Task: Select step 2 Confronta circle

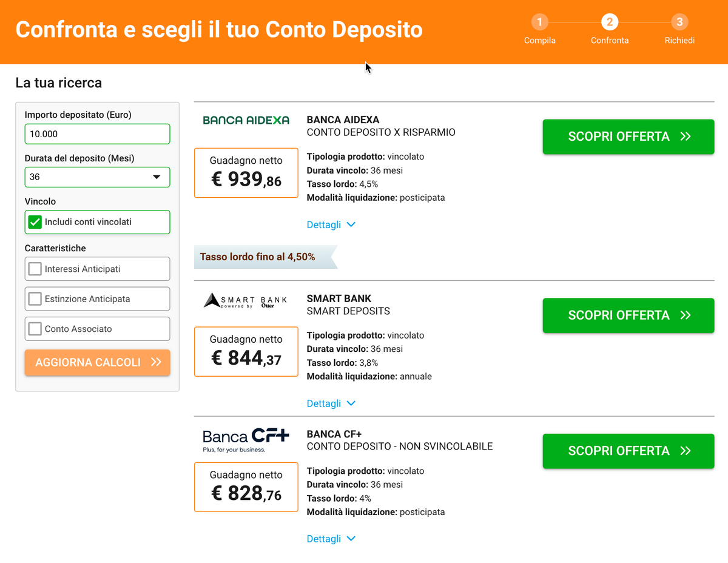Action: coord(610,22)
